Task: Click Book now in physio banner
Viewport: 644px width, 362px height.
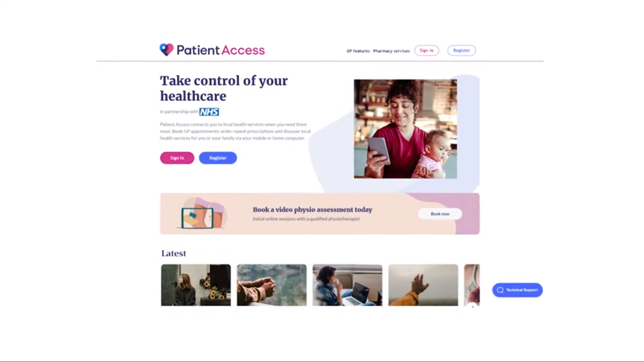Action: click(440, 214)
